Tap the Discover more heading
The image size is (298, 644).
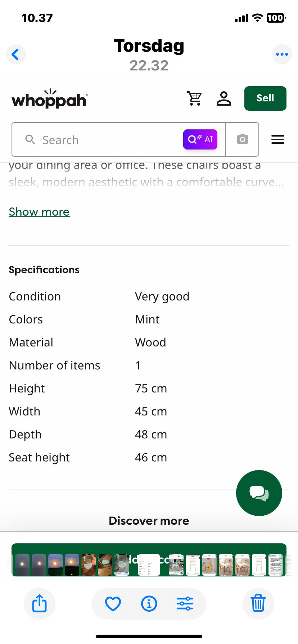pyautogui.click(x=149, y=521)
